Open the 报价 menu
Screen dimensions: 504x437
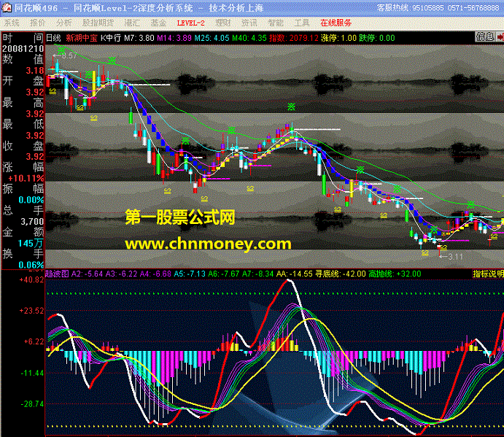click(x=37, y=23)
